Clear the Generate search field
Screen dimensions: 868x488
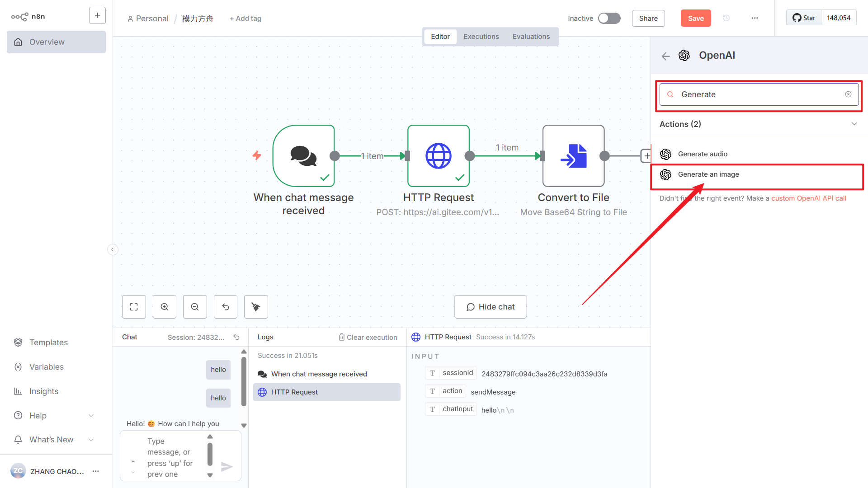[848, 94]
